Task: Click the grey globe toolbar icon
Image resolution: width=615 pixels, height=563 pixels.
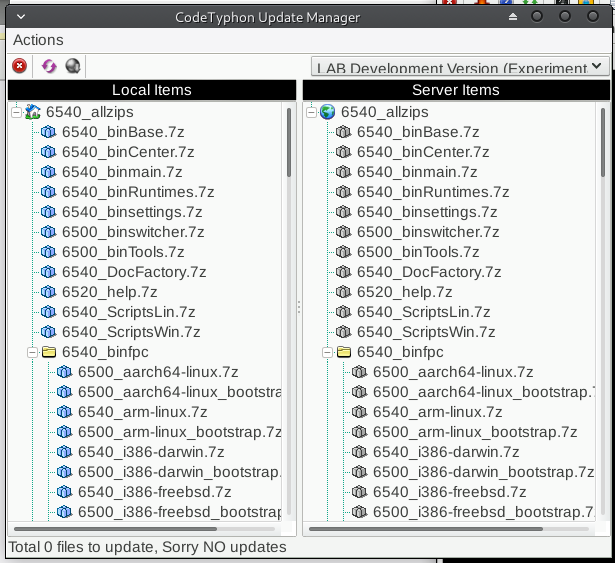Action: (73, 66)
